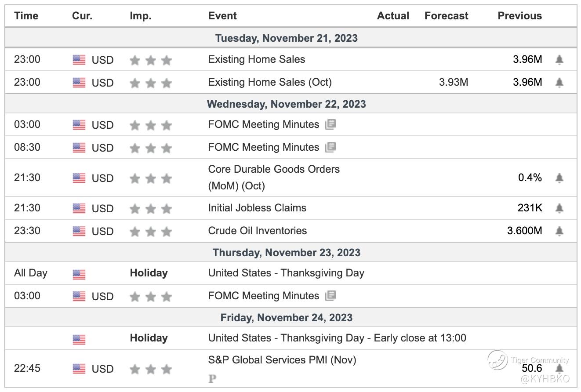The image size is (581, 392).
Task: Click the Imp. column header
Action: (x=141, y=16)
